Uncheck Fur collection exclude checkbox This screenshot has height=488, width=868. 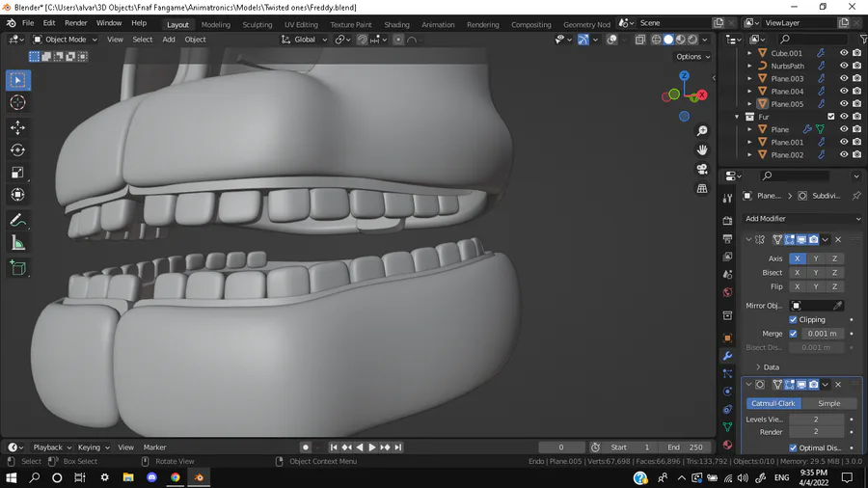[831, 117]
